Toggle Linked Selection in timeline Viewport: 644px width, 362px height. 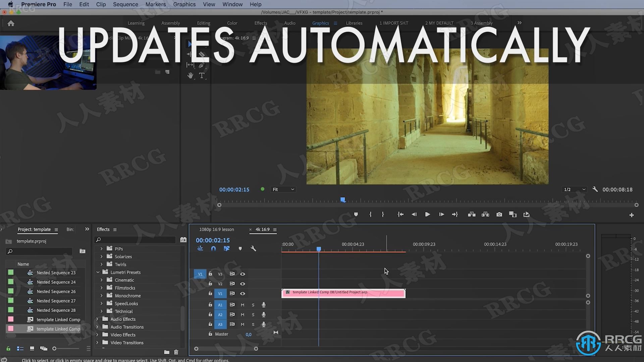[227, 248]
